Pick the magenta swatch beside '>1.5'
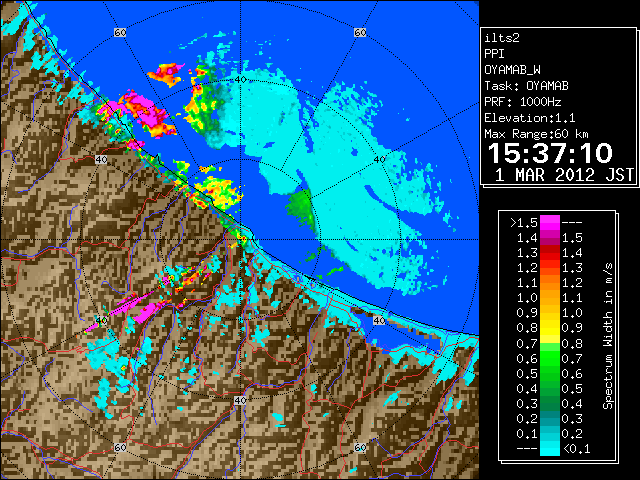 pos(550,222)
